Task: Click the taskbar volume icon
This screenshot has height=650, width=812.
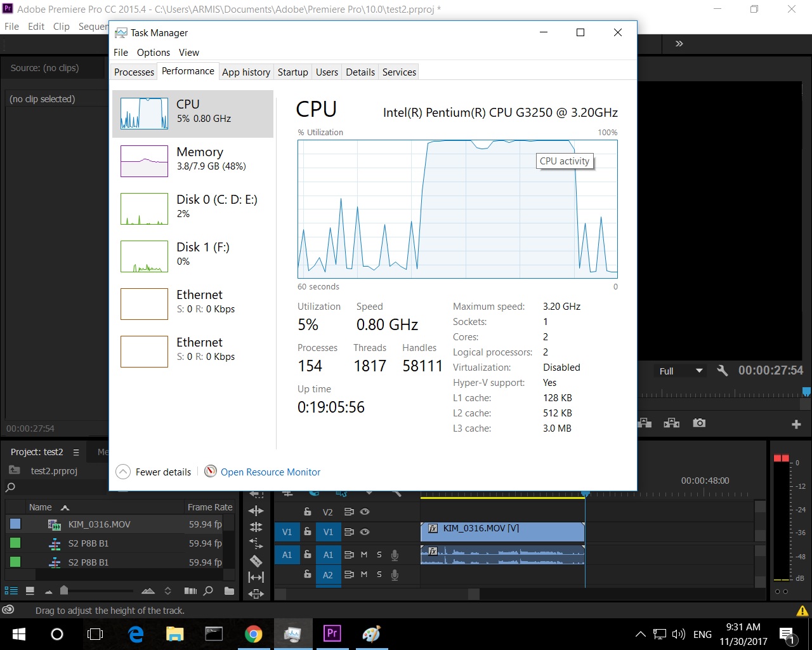Action: [678, 634]
